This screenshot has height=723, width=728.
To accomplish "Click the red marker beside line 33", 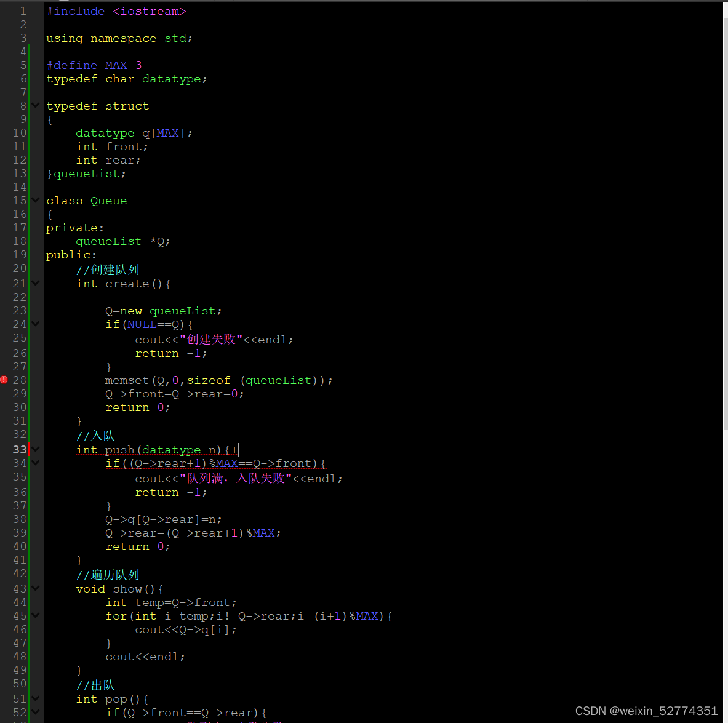I will click(x=28, y=449).
